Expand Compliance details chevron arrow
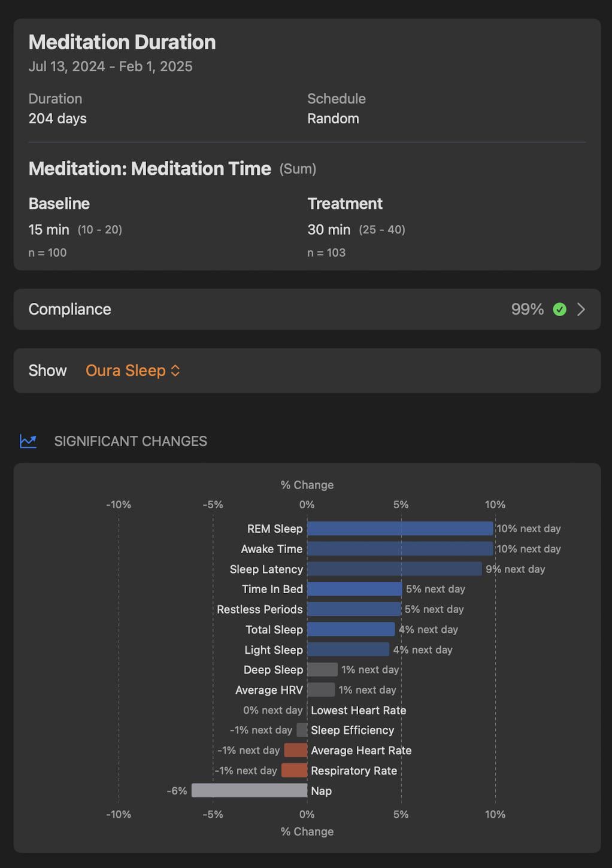Screen dimensions: 612x868 point(581,309)
